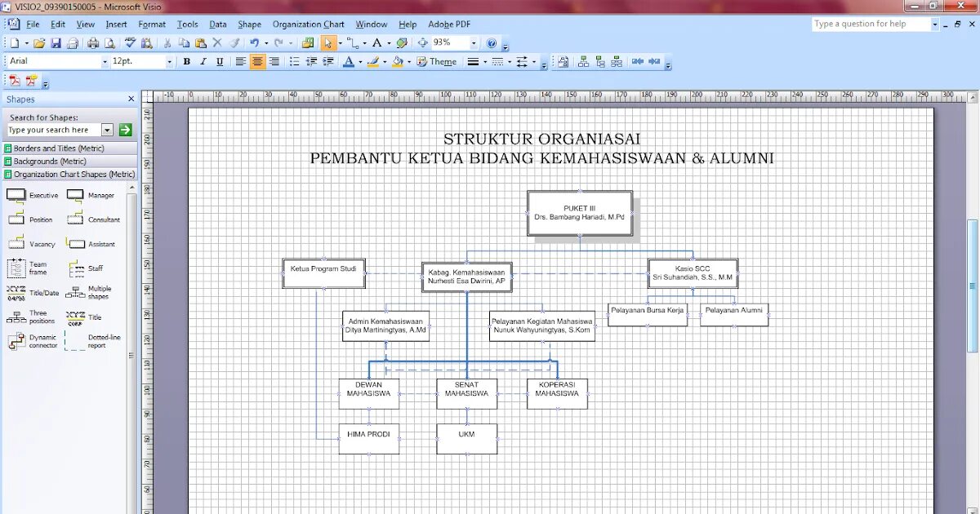Click the Font Color A swatch
980x514 pixels.
(349, 61)
